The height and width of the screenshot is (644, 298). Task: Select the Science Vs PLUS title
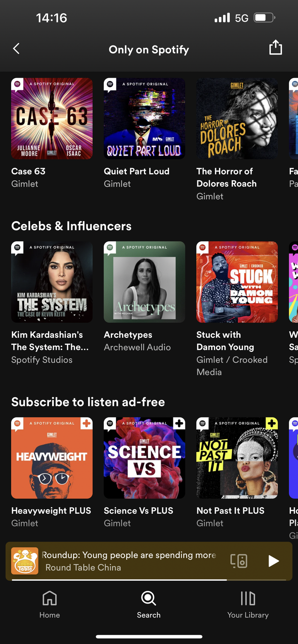click(139, 510)
